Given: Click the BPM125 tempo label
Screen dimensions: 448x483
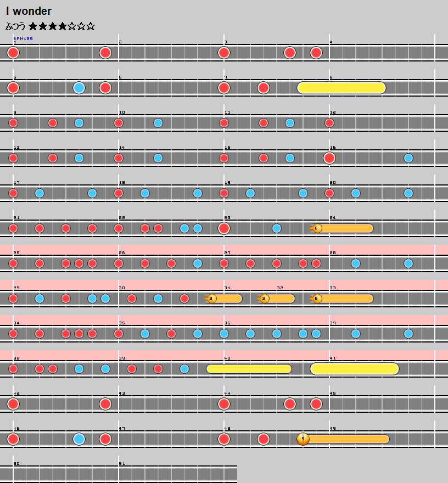Looking at the screenshot, I should (23, 39).
